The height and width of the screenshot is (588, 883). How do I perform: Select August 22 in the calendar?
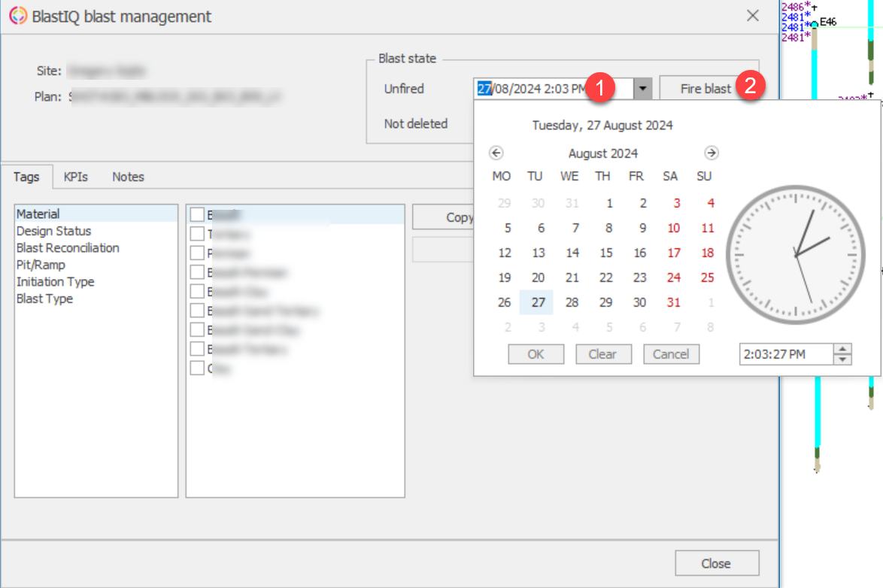(606, 277)
